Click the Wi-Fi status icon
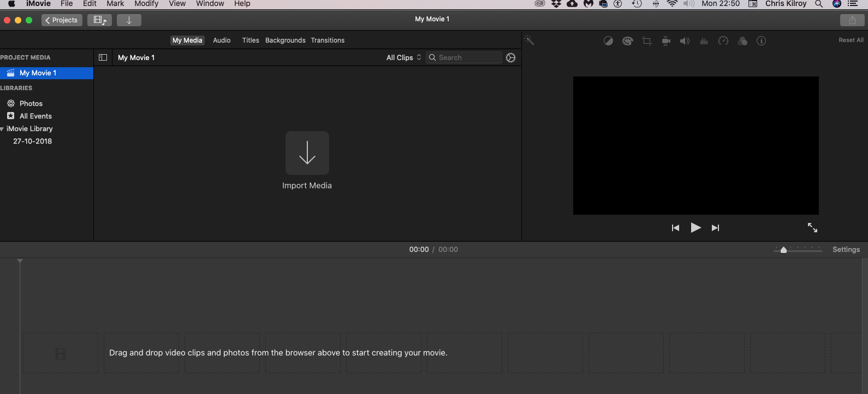This screenshot has height=394, width=868. point(673,4)
